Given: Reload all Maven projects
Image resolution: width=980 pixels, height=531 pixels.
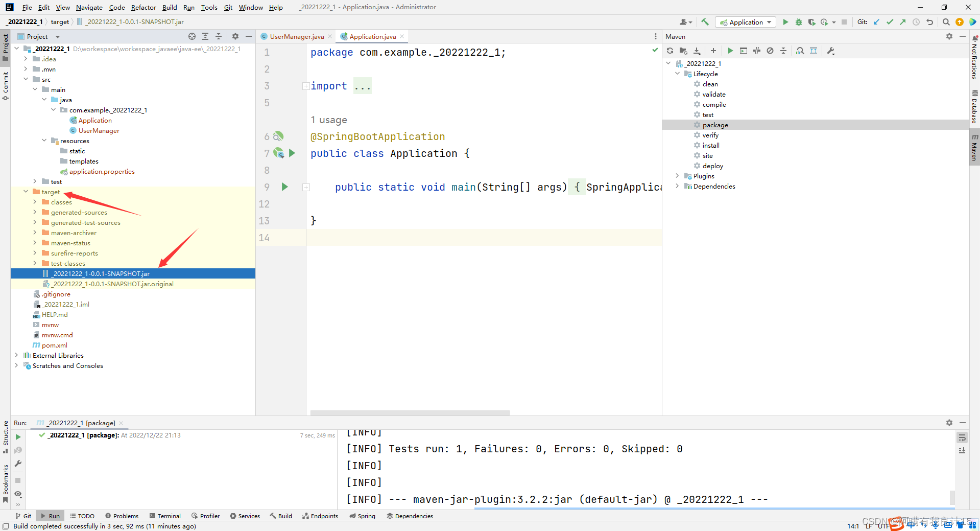Looking at the screenshot, I should point(670,51).
